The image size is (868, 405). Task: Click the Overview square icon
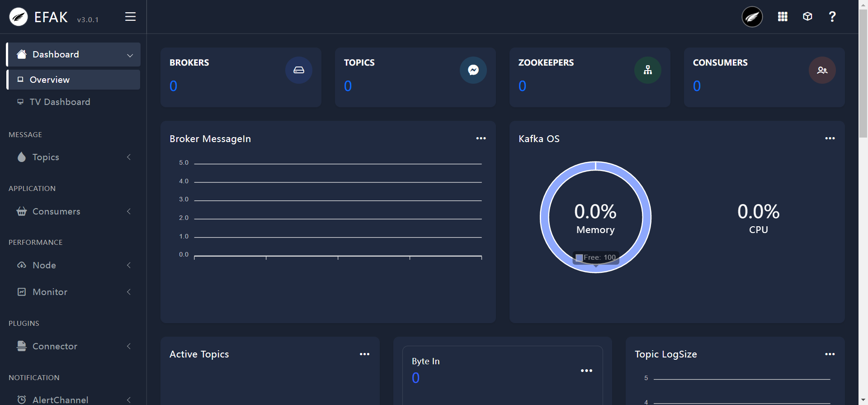coord(20,80)
